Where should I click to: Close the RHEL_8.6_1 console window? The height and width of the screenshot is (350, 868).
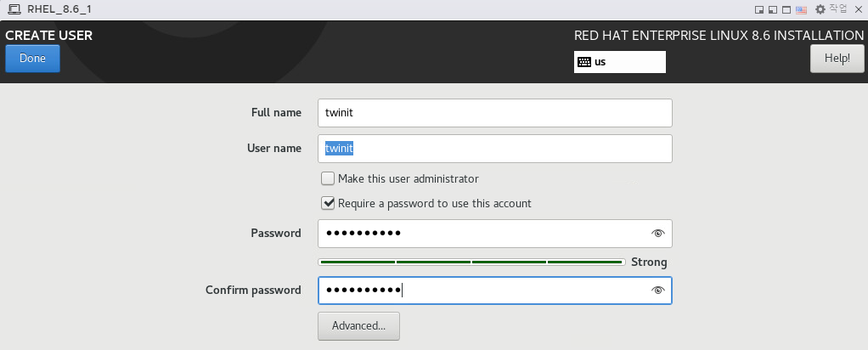[858, 9]
